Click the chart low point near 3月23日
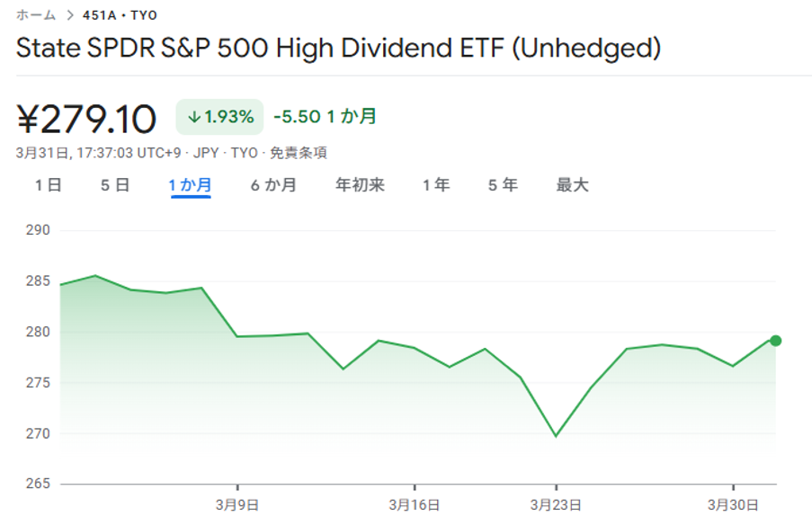 [556, 436]
